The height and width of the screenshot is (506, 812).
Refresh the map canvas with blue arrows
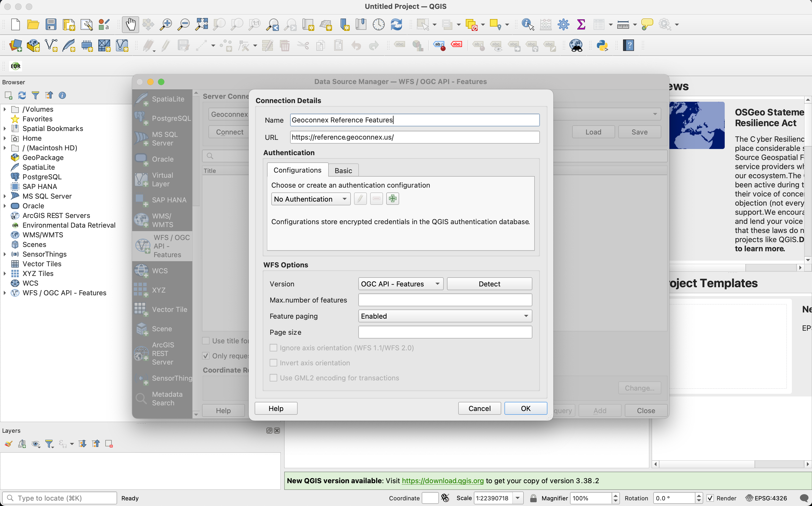click(x=396, y=24)
